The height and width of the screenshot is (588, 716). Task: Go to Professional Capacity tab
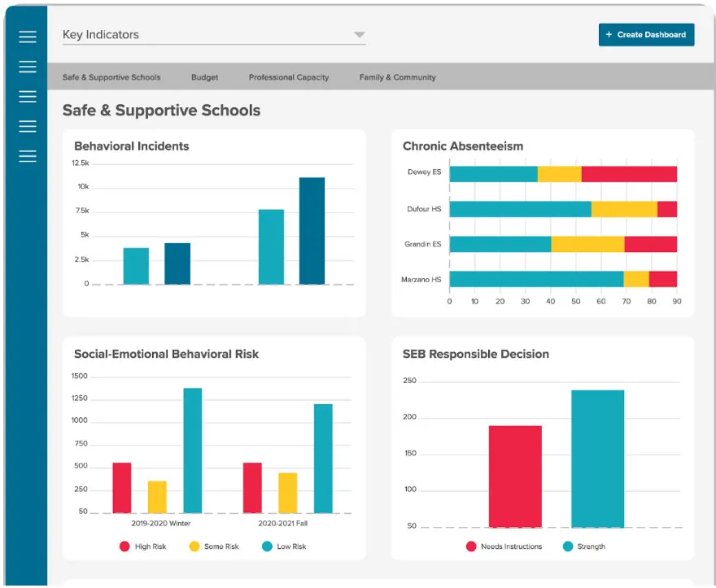coord(289,77)
